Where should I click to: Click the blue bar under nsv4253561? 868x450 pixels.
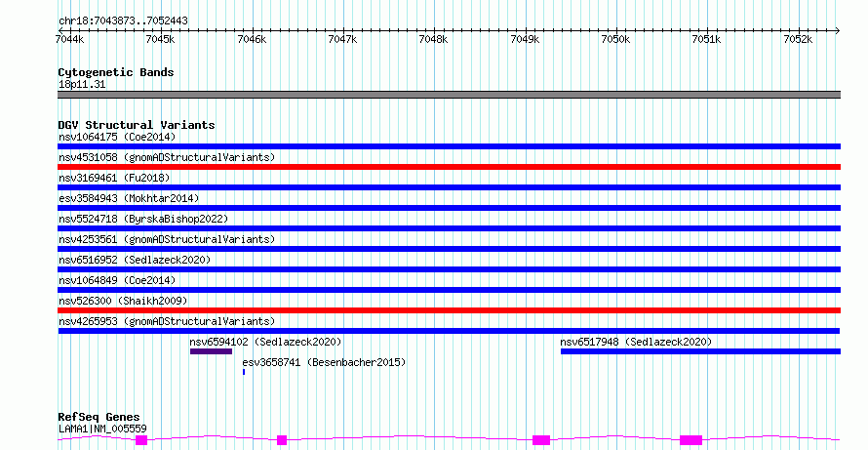pyautogui.click(x=449, y=249)
